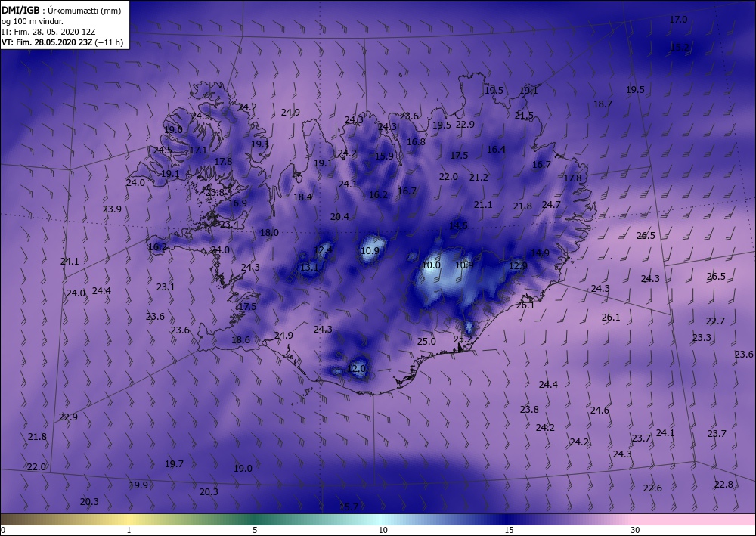The image size is (756, 536).
Task: Select the 'og 100 m vindur.' legend line
Action: 33,21
